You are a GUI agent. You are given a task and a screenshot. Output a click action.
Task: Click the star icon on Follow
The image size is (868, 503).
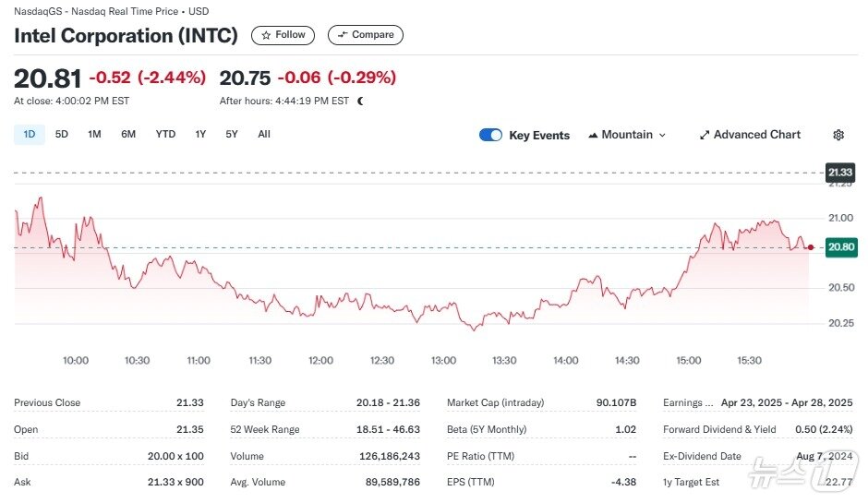pyautogui.click(x=267, y=35)
